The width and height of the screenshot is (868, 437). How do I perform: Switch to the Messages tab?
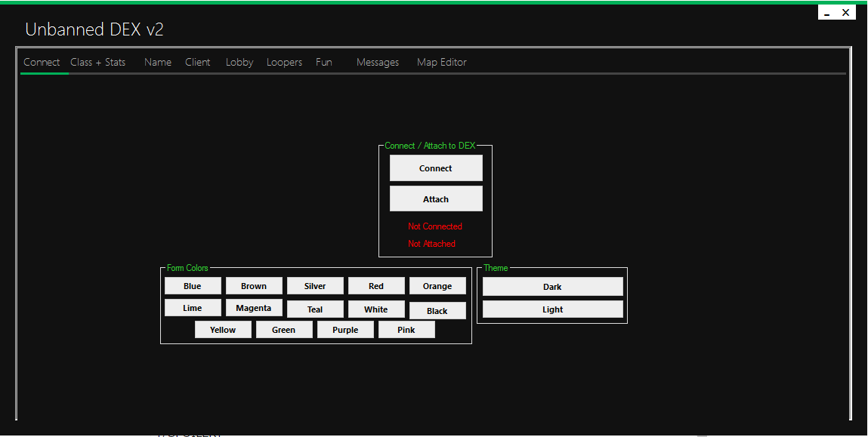tap(378, 62)
